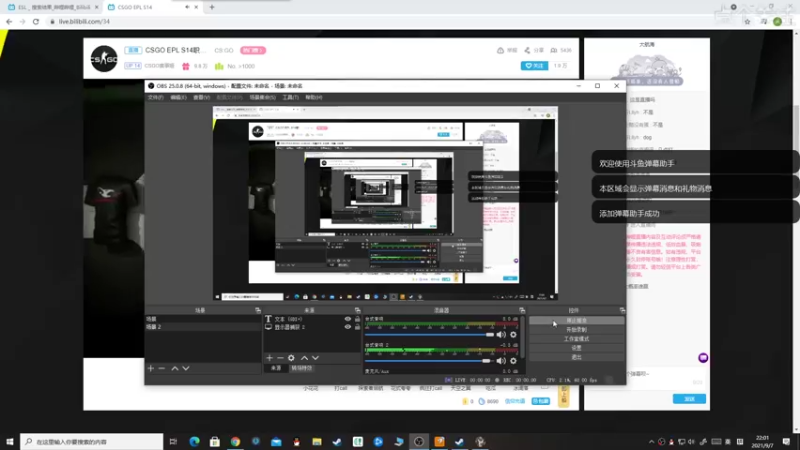Undock the Scenes panel using its float icon
The height and width of the screenshot is (450, 800).
pyautogui.click(x=258, y=310)
